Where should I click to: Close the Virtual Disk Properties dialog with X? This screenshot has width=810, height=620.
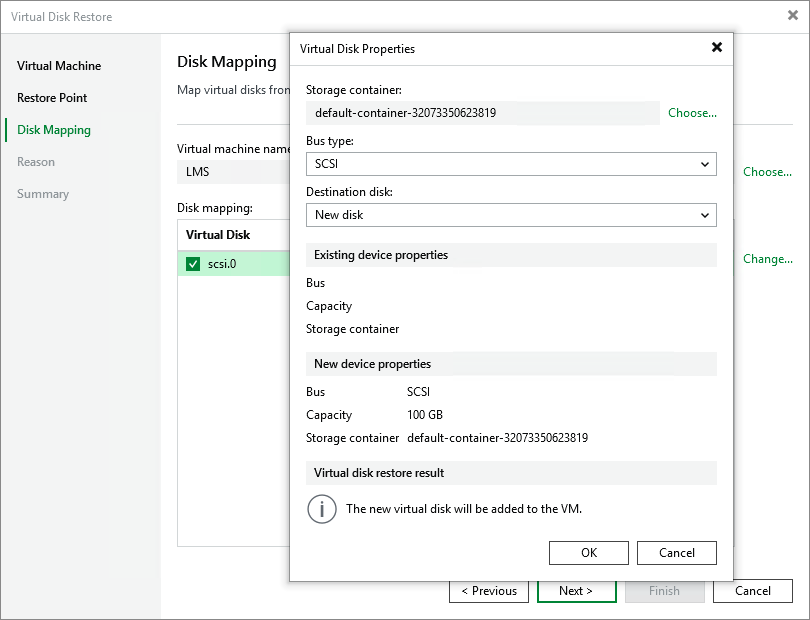coord(717,47)
